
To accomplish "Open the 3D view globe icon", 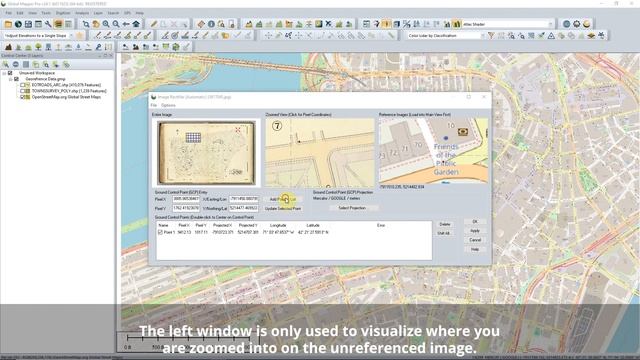I will 567,24.
